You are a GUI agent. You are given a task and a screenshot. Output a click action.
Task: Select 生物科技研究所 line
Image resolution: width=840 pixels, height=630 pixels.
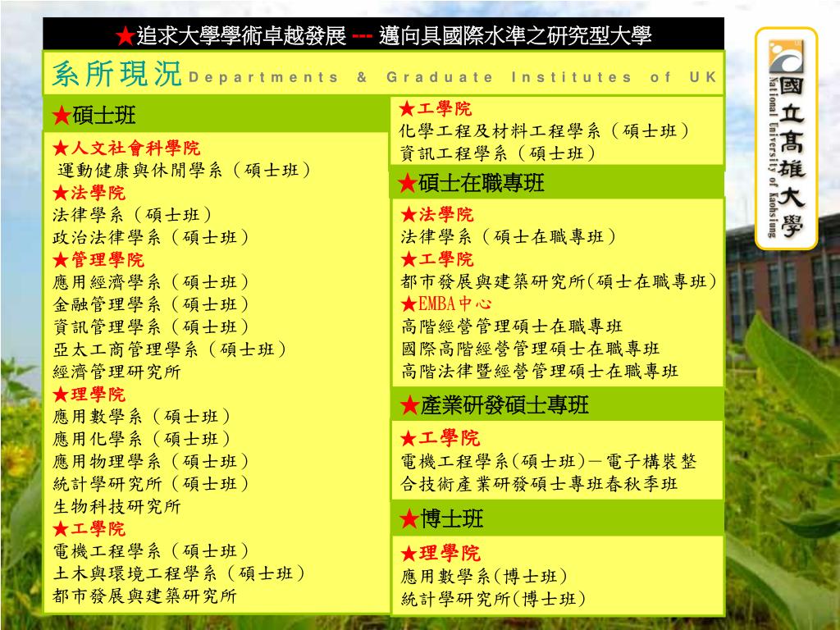[x=116, y=507]
